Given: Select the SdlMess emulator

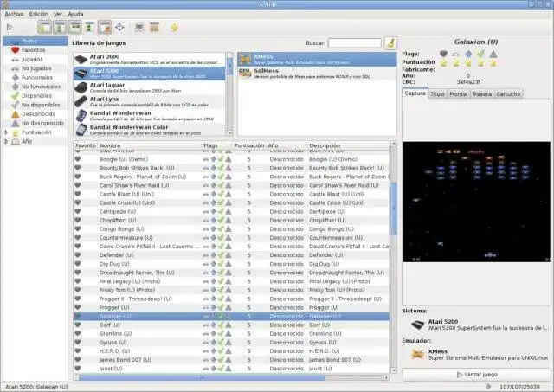Looking at the screenshot, I should 317,74.
